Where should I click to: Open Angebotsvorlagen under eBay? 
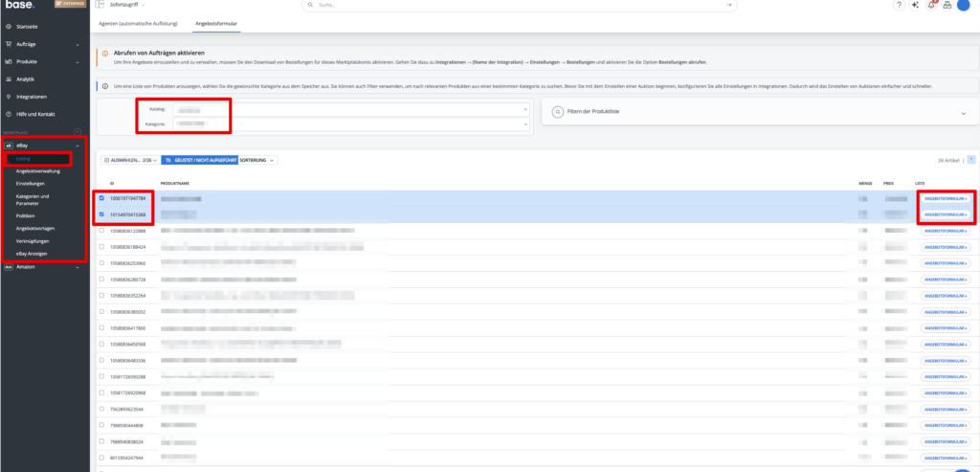[x=35, y=228]
